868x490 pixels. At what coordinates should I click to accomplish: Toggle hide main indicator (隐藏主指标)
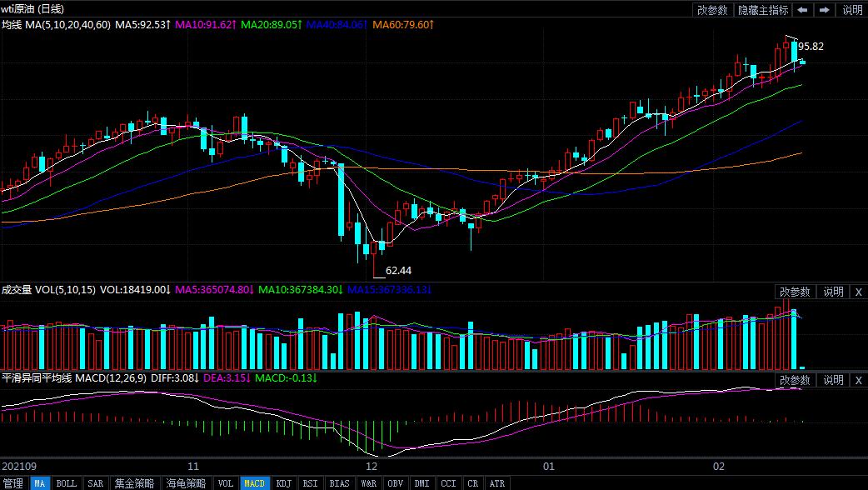[763, 10]
